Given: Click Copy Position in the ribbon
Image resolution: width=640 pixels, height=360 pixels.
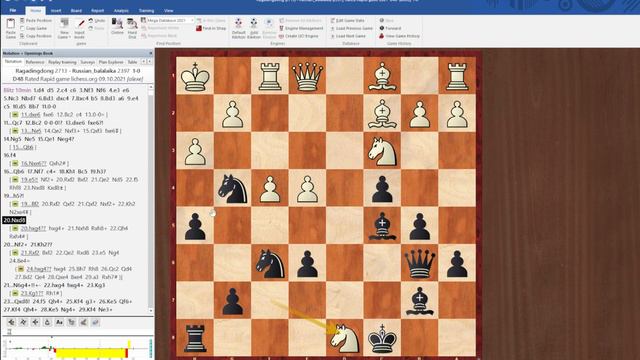Looking at the screenshot, I should click(36, 36).
